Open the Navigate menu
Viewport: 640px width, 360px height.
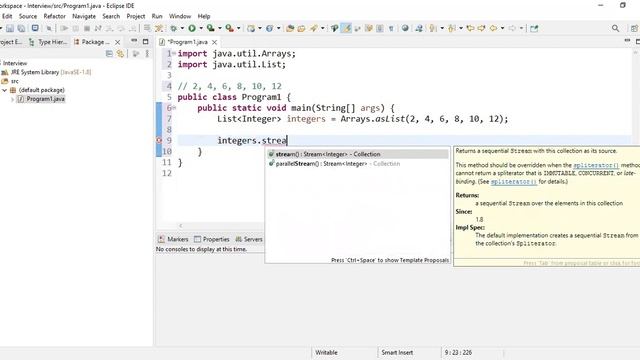click(84, 16)
